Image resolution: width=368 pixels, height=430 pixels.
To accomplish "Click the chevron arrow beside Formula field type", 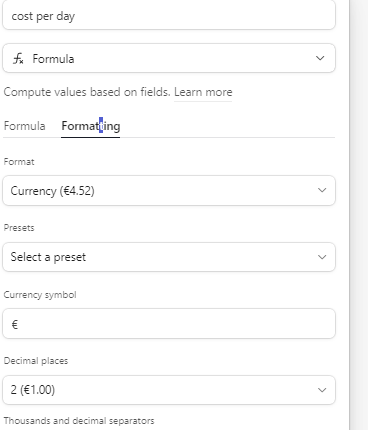I will 320,58.
